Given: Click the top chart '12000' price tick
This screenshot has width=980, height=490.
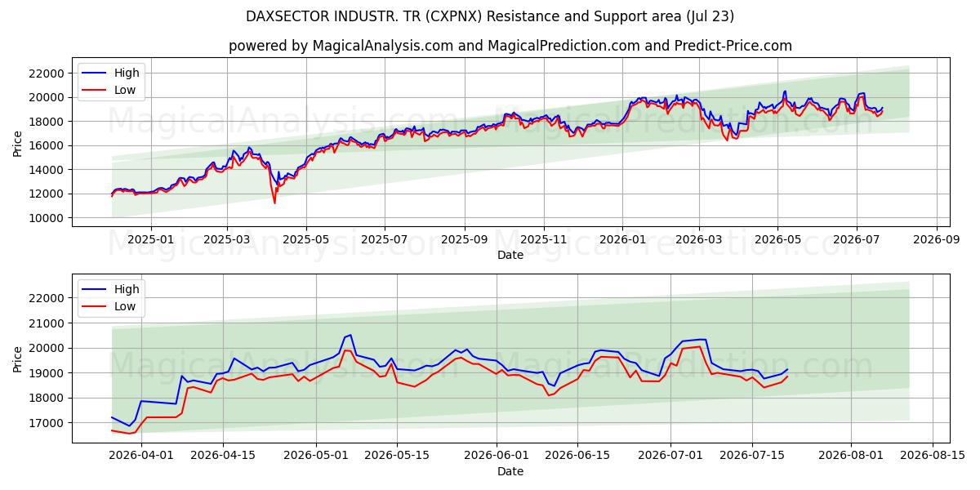Looking at the screenshot, I should tap(48, 194).
